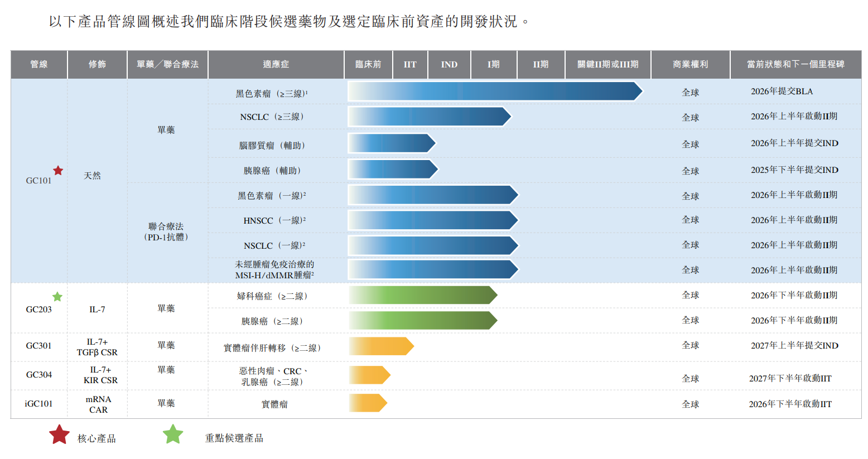Click the mRNA CAR modification cell

[x=98, y=404]
